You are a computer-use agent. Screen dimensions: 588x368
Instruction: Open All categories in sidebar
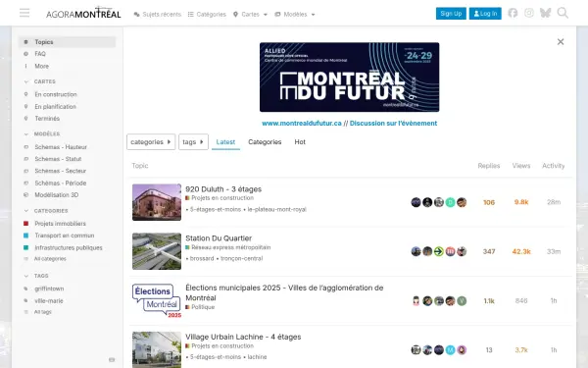(x=50, y=259)
